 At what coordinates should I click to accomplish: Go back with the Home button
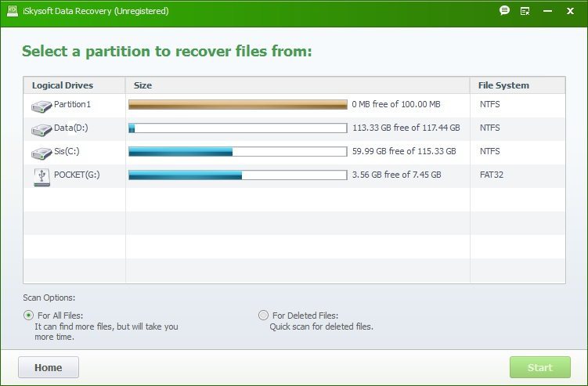click(x=49, y=367)
